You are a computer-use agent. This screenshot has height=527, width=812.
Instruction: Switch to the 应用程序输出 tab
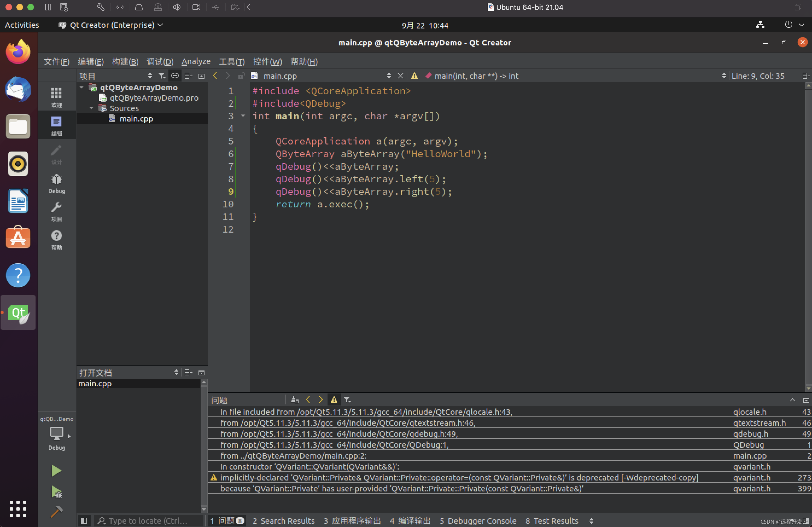point(352,521)
